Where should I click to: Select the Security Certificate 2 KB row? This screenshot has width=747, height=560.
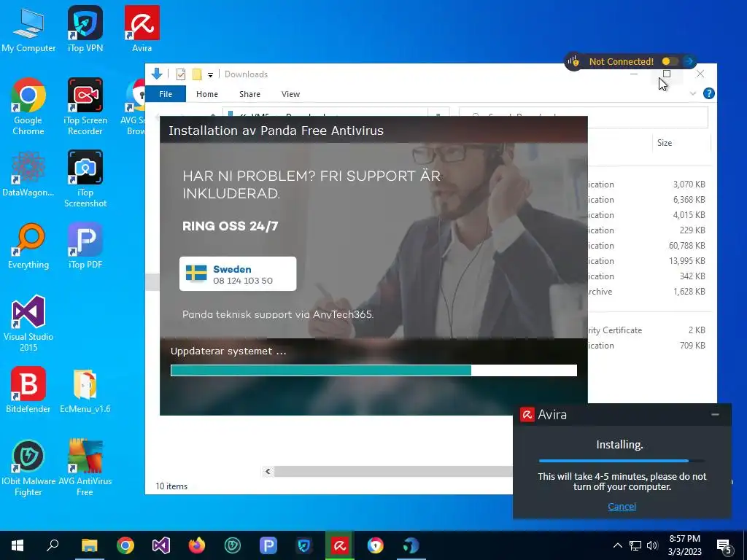650,330
